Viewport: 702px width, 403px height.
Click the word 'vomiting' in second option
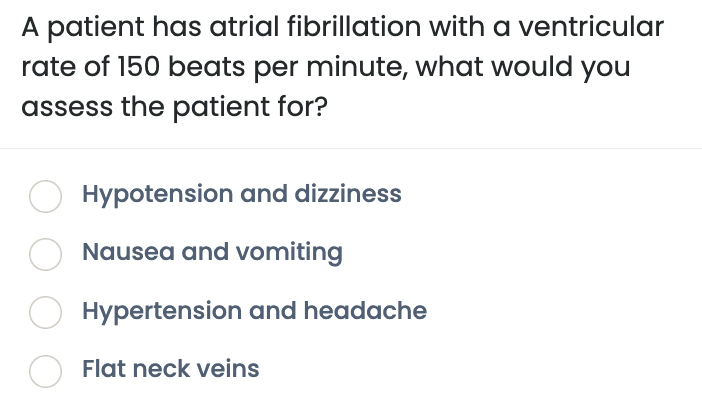[x=289, y=253]
